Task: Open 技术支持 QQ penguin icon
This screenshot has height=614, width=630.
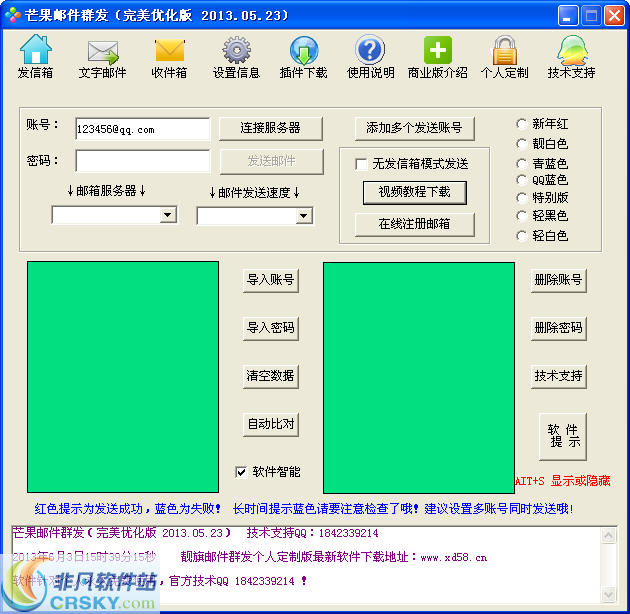Action: point(572,50)
